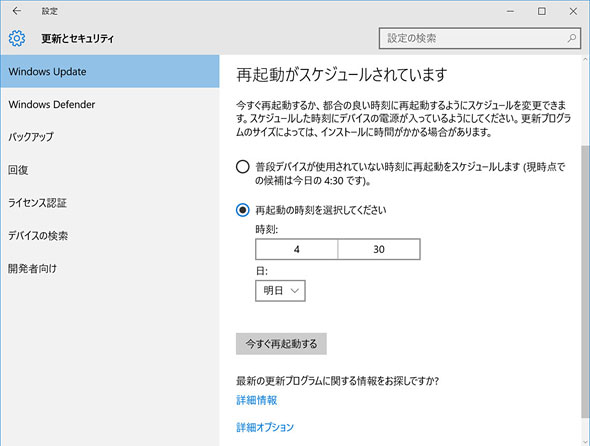Image resolution: width=590 pixels, height=446 pixels.
Task: Select Windows Update in sidebar
Action: pos(109,72)
